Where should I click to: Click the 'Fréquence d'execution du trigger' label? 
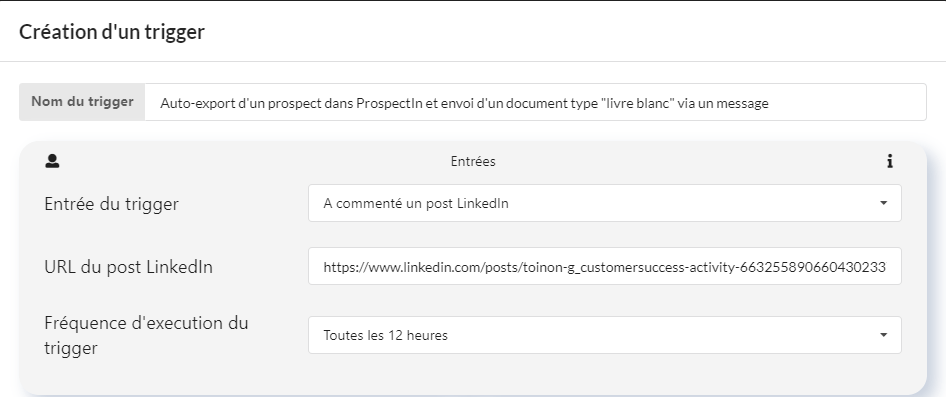click(146, 335)
